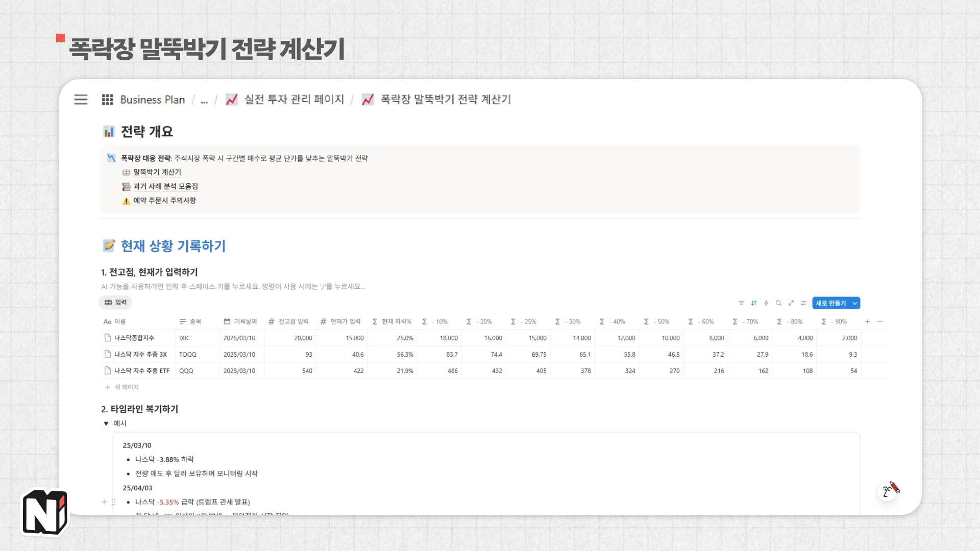Expand the database with the diagonal arrows icon
The image size is (980, 551).
pyautogui.click(x=791, y=303)
